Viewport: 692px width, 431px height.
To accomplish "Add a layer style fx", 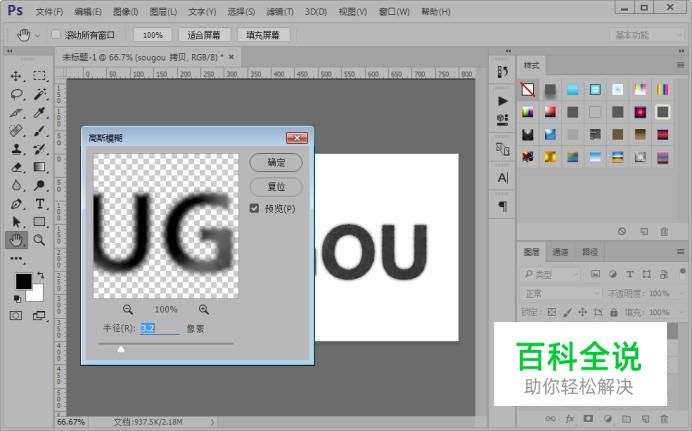I will (x=570, y=419).
